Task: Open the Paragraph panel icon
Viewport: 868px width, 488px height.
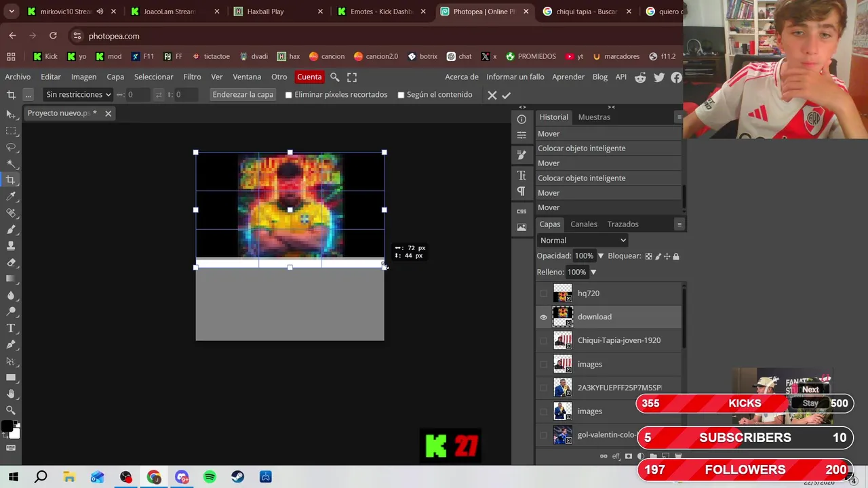Action: pos(521,191)
